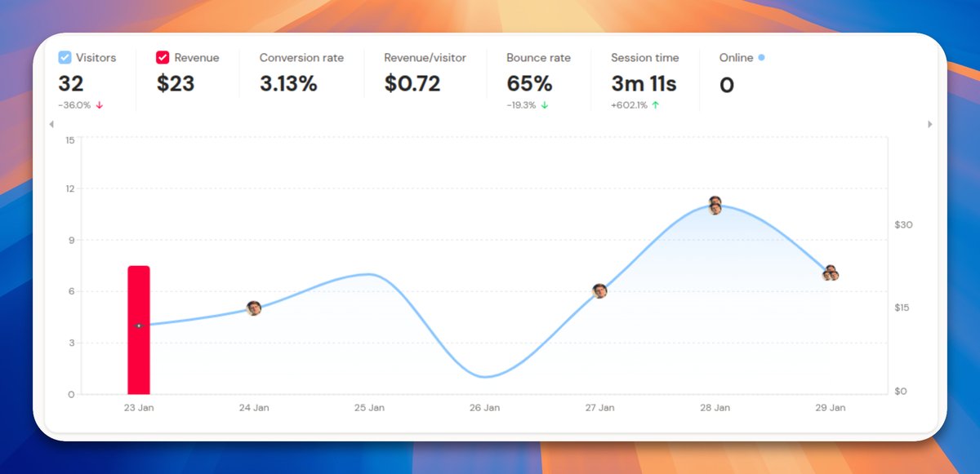Click the green up arrow under Session time

(x=656, y=105)
